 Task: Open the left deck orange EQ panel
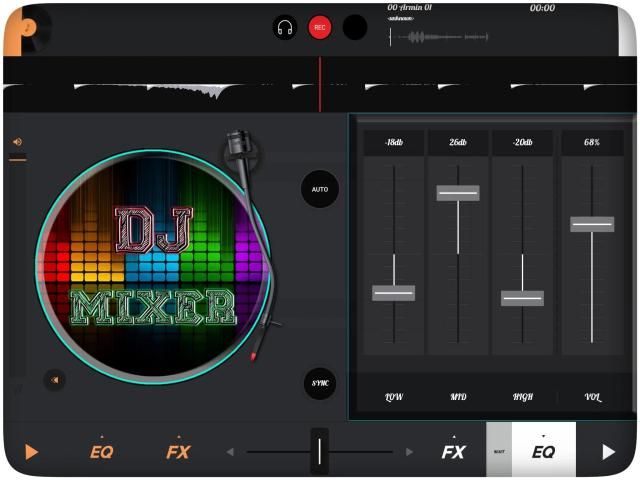[x=101, y=451]
